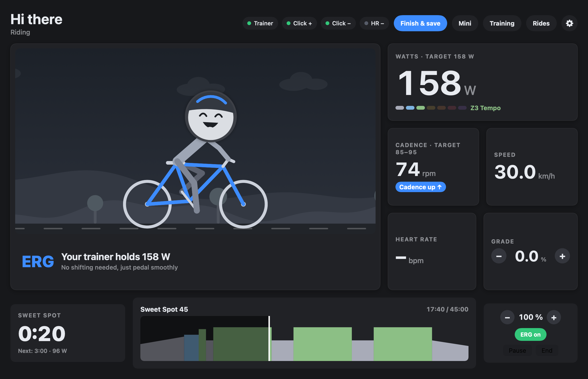Click the last light green interval block

403,344
